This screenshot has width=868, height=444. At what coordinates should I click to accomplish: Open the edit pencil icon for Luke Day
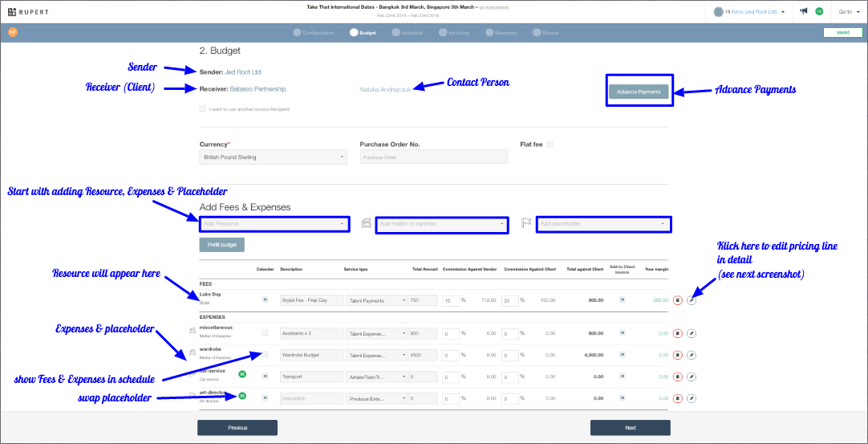(x=692, y=300)
